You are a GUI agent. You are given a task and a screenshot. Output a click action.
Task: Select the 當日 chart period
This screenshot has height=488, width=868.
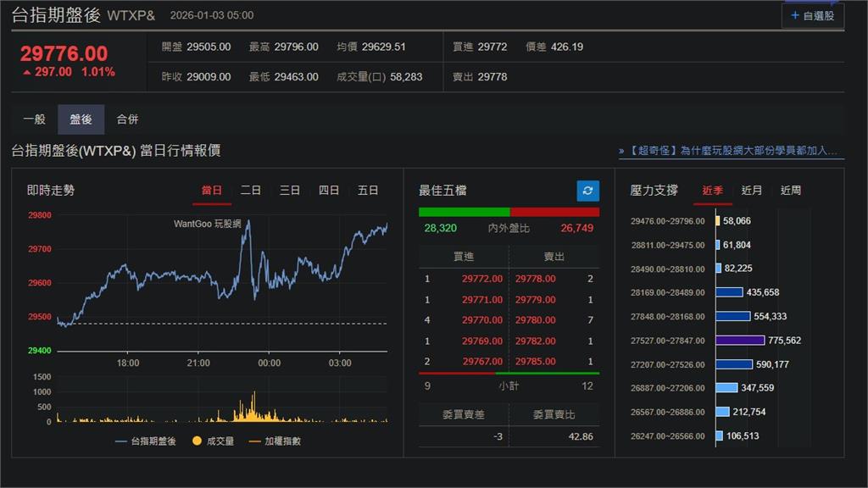click(211, 191)
